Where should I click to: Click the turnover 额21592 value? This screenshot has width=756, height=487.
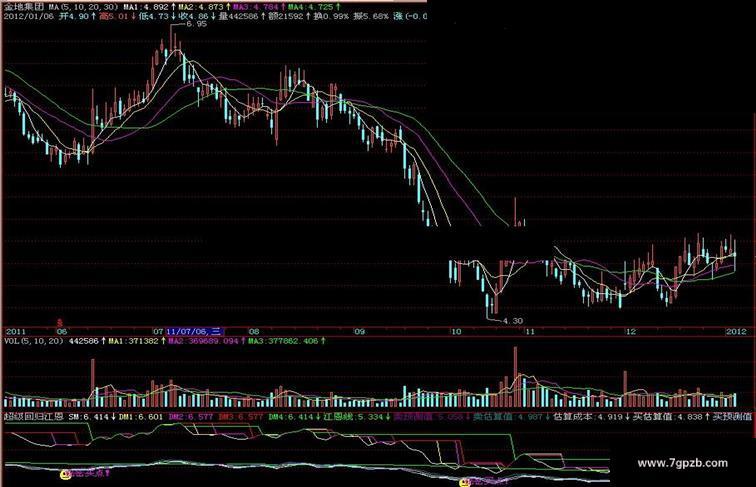286,16
